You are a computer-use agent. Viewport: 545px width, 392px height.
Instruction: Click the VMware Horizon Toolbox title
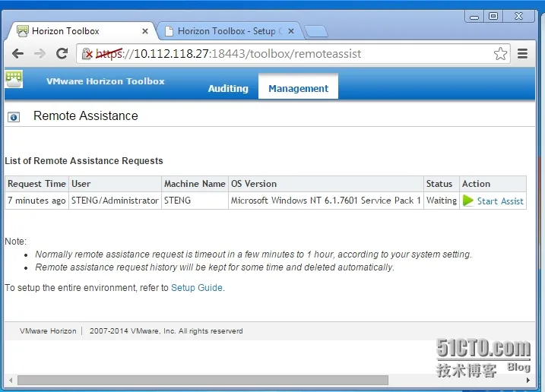(106, 81)
